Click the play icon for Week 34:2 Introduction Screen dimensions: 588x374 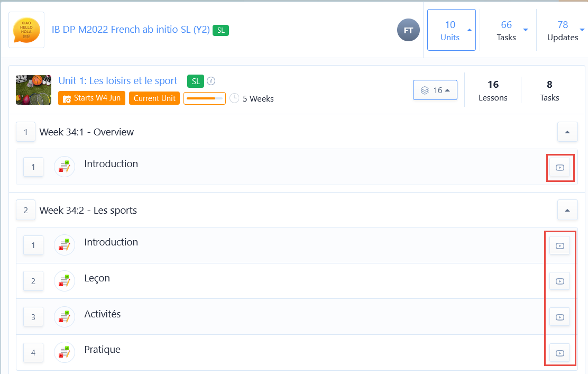[559, 245]
